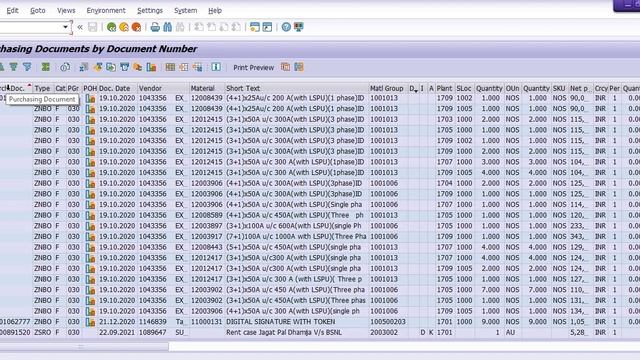Click the Plant column header
This screenshot has width=640, height=360.
point(444,88)
